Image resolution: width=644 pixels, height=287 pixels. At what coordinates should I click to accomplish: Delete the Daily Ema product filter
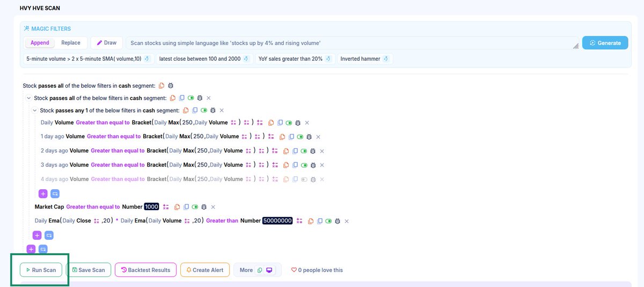(347, 221)
